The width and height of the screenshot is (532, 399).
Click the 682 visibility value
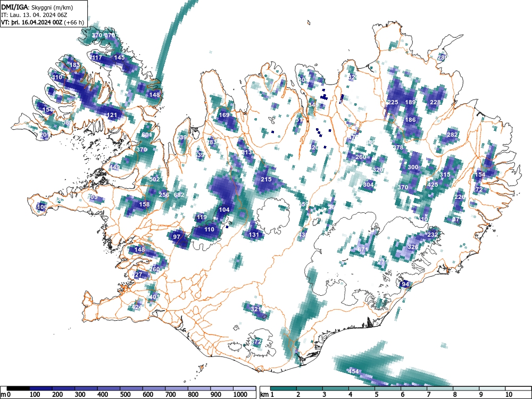[x=179, y=194]
